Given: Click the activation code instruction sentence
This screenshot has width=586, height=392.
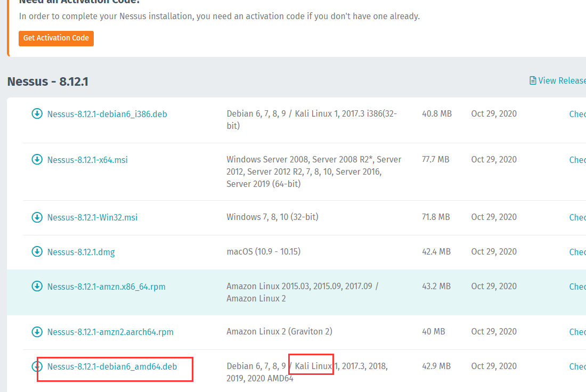Looking at the screenshot, I should [219, 17].
